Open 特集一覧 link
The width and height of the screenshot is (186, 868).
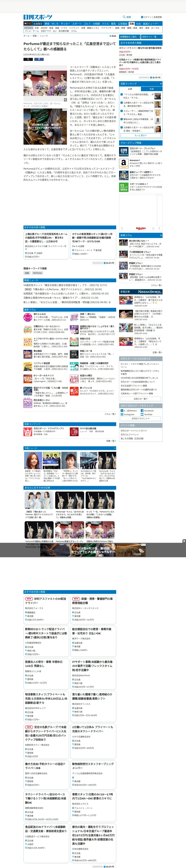[111, 441]
